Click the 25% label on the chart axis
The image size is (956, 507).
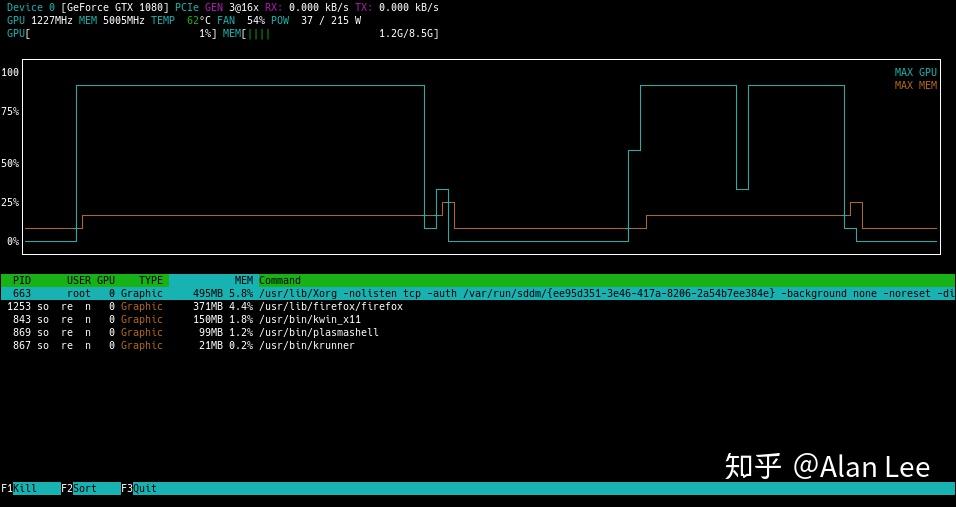(10, 202)
